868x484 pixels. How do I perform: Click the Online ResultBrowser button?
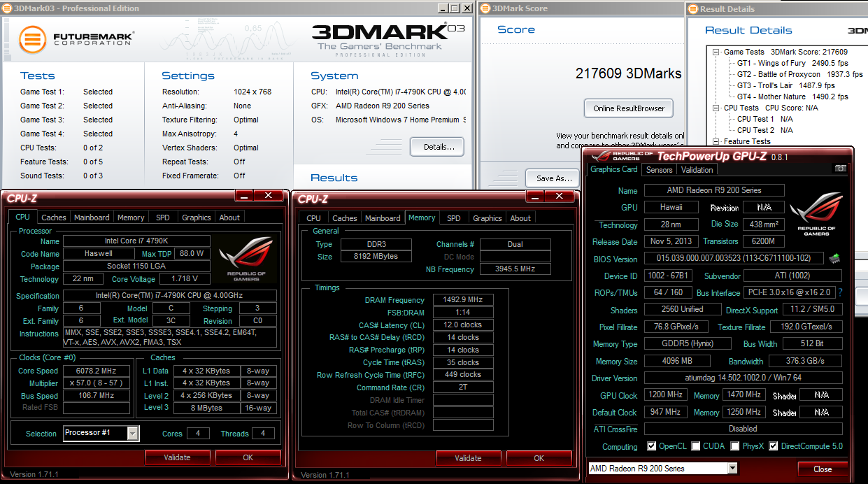click(629, 108)
